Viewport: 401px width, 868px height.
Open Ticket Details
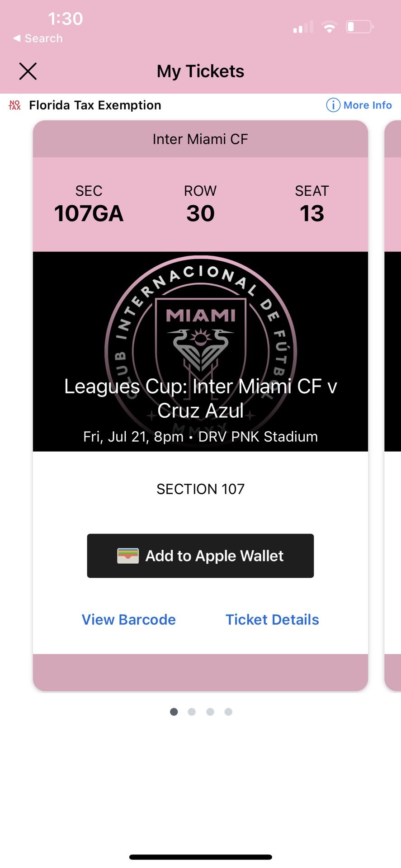pyautogui.click(x=272, y=619)
